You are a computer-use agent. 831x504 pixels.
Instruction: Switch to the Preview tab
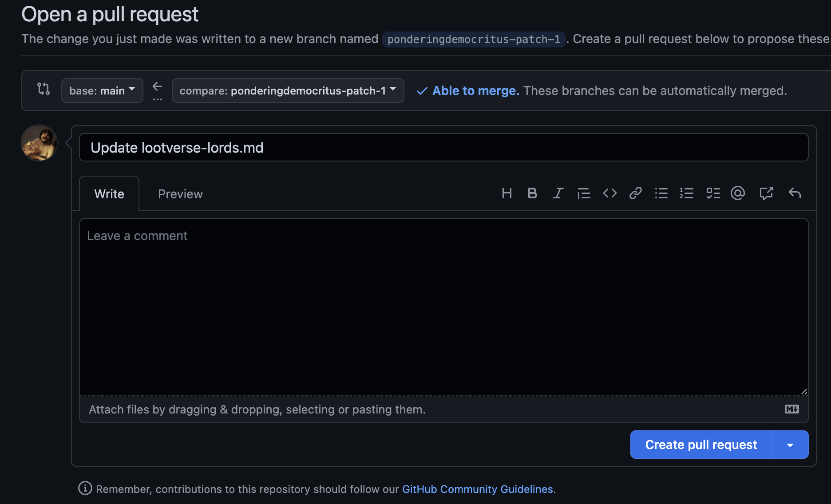180,194
